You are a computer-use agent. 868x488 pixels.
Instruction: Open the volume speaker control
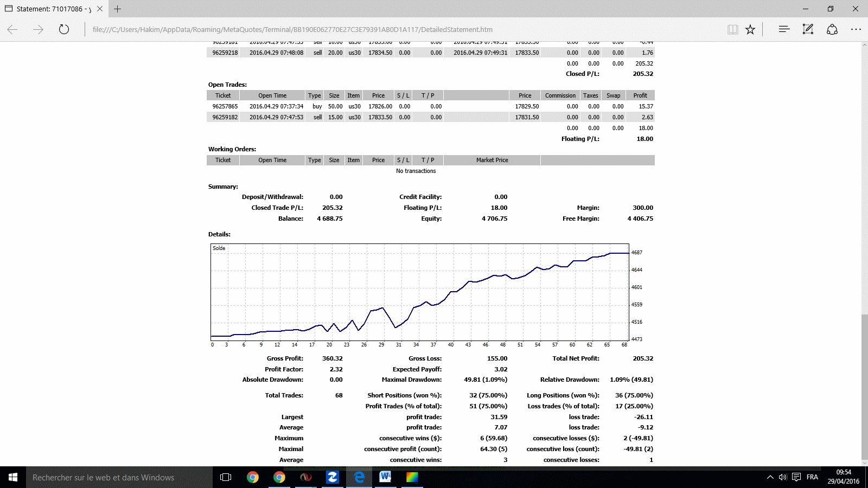pos(783,477)
